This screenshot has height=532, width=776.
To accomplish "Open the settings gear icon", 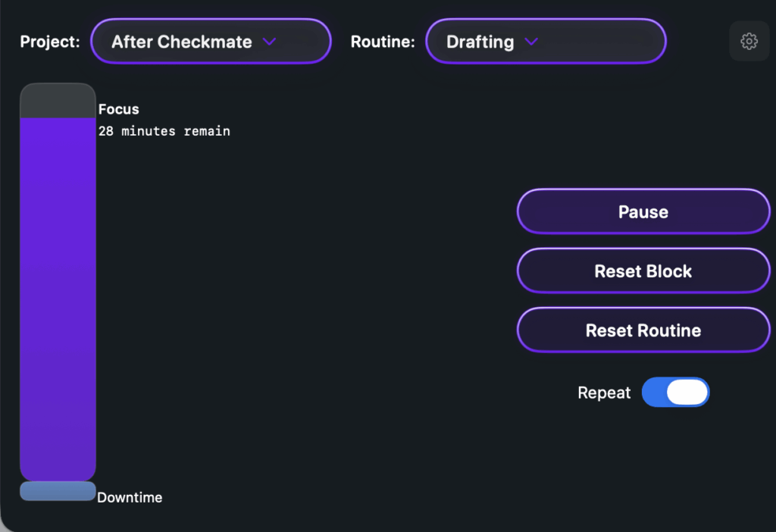I will click(749, 42).
